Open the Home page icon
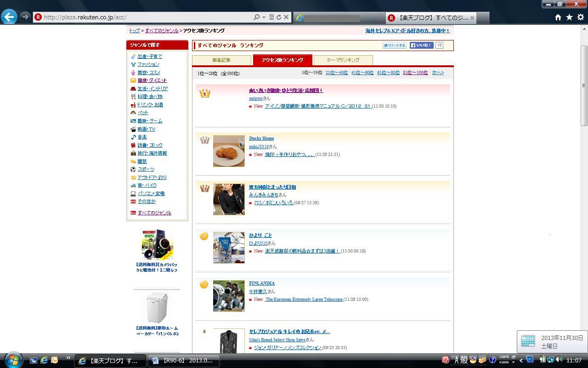 (x=558, y=17)
